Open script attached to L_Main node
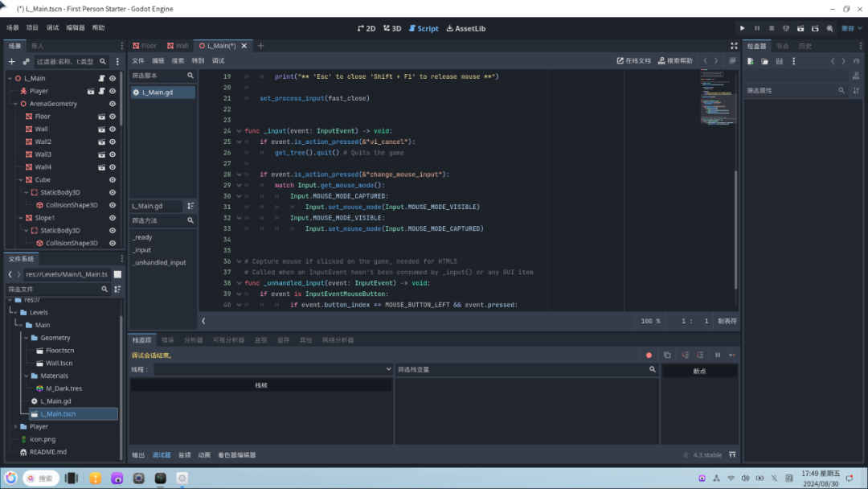The width and height of the screenshot is (868, 489). pos(101,79)
